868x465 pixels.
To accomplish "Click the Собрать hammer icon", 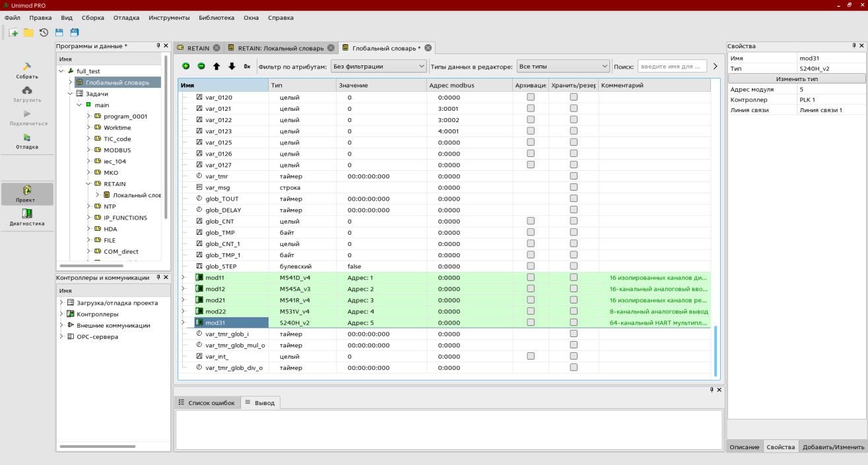I will tap(27, 67).
